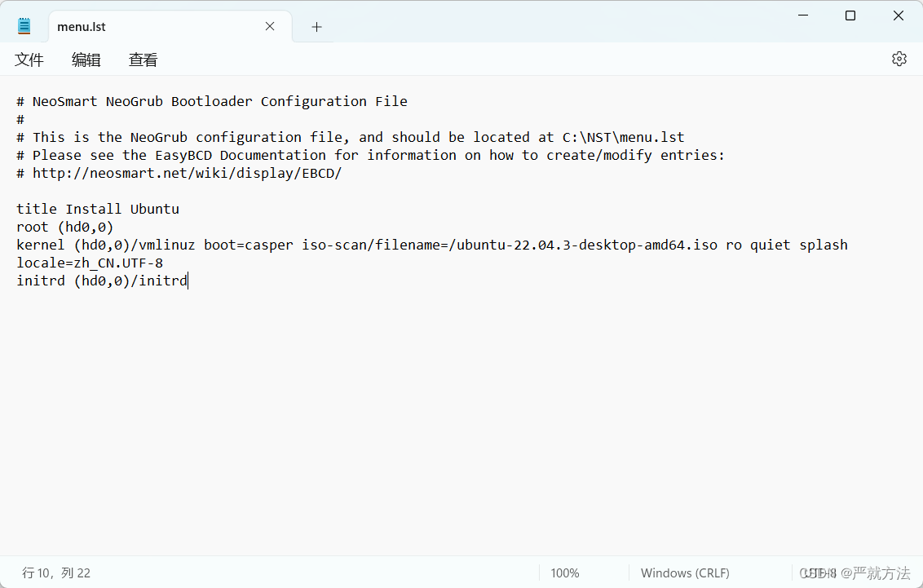Click the line mentioning C:\NST\menu.lst

[x=351, y=137]
